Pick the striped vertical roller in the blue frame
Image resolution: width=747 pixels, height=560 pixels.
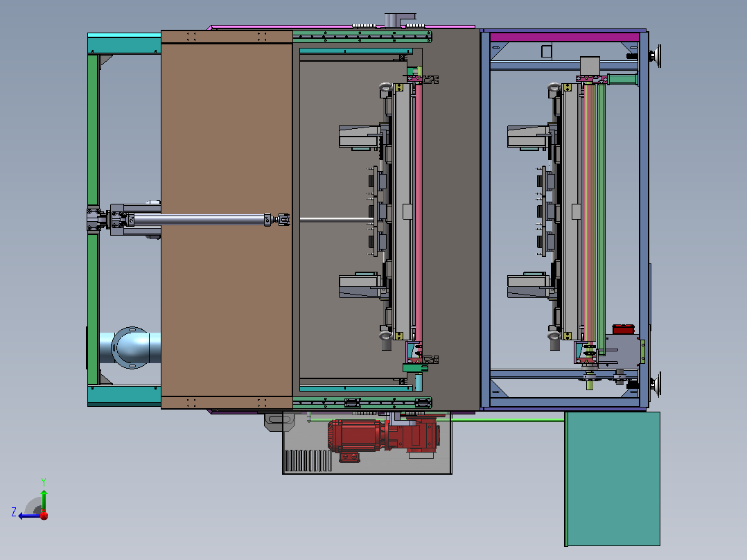click(590, 213)
